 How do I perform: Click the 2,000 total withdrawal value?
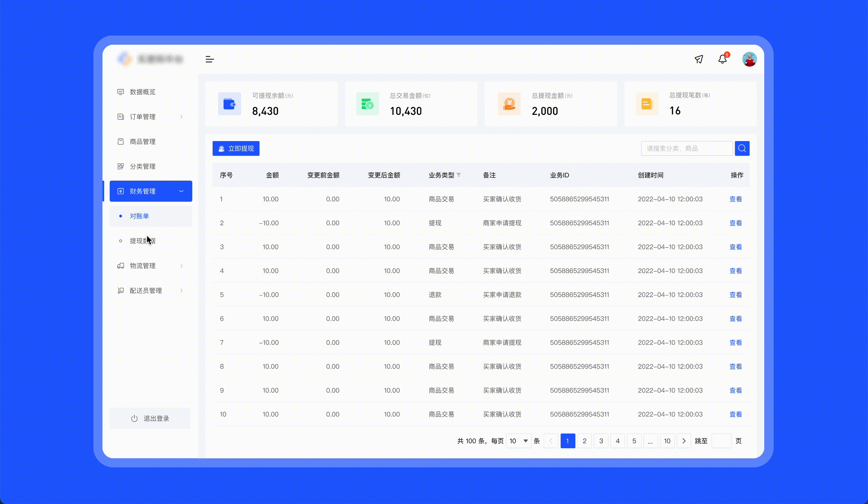tap(545, 111)
